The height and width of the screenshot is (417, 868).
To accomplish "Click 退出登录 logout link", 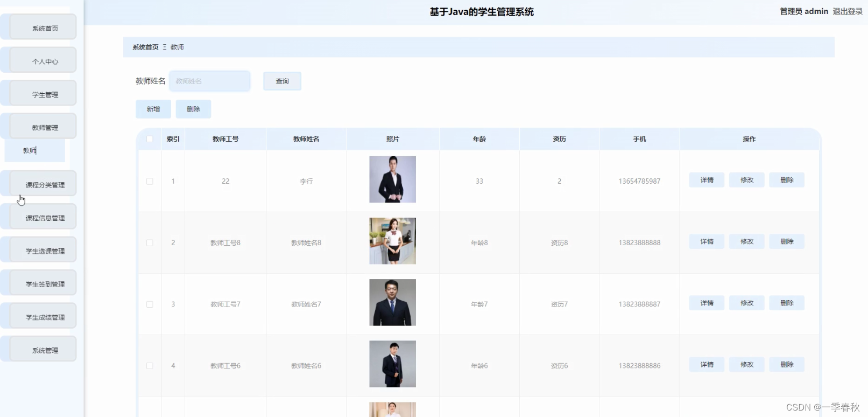I will (848, 11).
